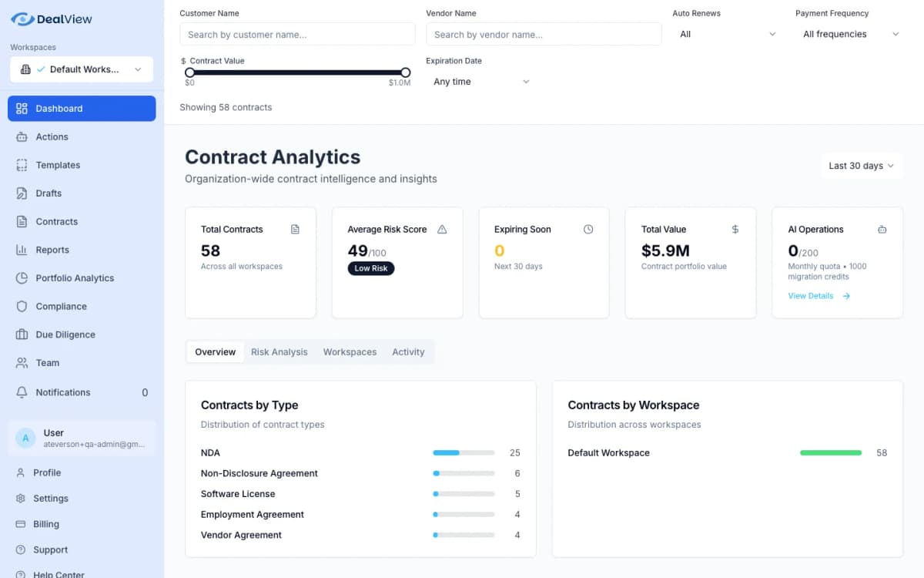Click the Total Value dollar icon
The width and height of the screenshot is (924, 578).
click(734, 229)
